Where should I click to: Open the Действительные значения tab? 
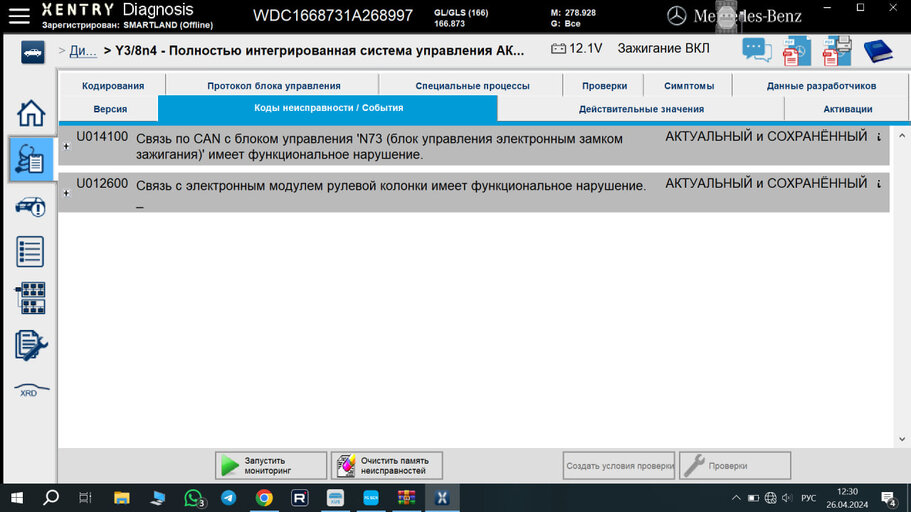click(641, 109)
